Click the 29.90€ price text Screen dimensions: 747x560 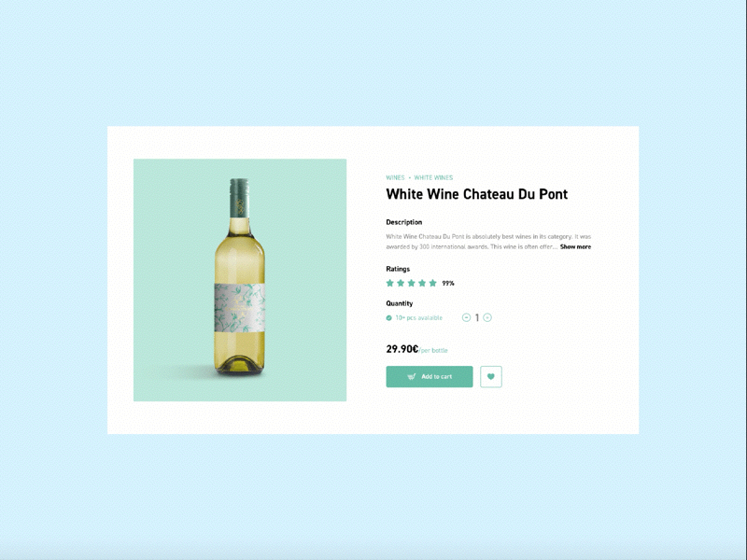pyautogui.click(x=402, y=349)
